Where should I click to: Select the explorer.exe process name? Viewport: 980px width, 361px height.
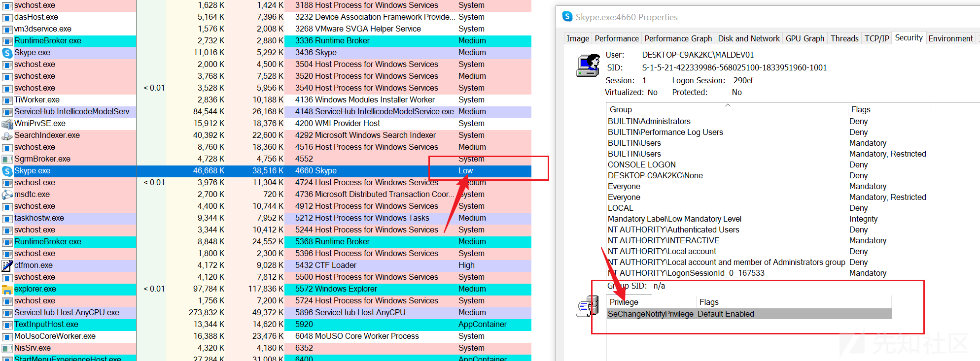[35, 289]
